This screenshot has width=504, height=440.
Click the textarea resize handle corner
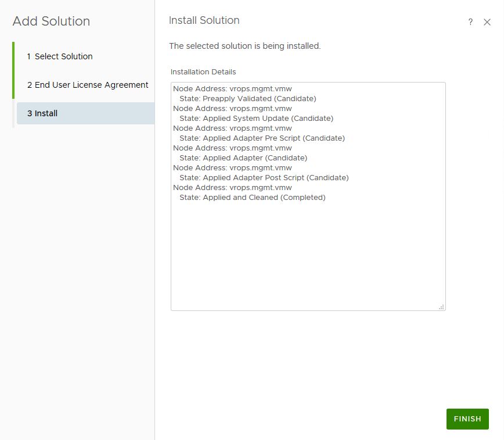pos(441,306)
